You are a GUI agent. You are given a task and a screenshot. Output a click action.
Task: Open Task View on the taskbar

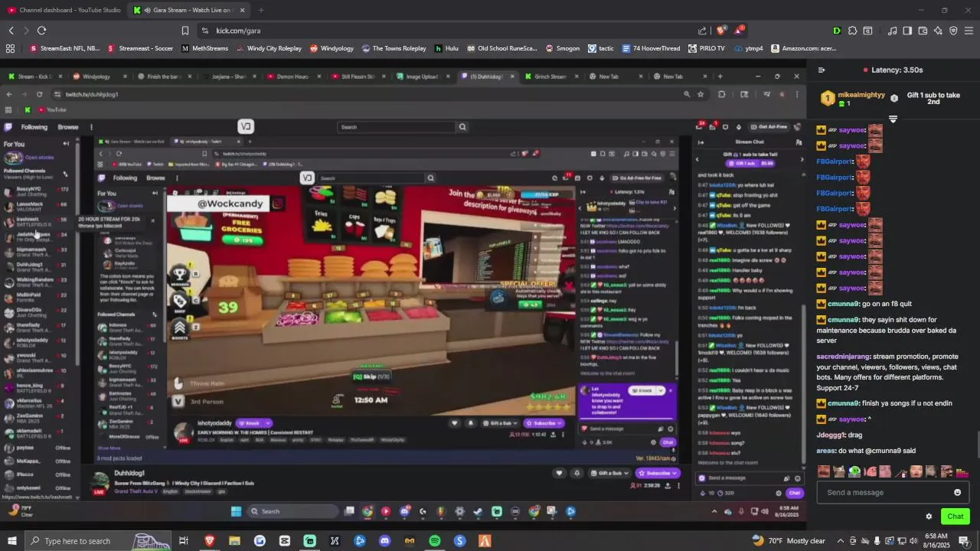[x=184, y=541]
